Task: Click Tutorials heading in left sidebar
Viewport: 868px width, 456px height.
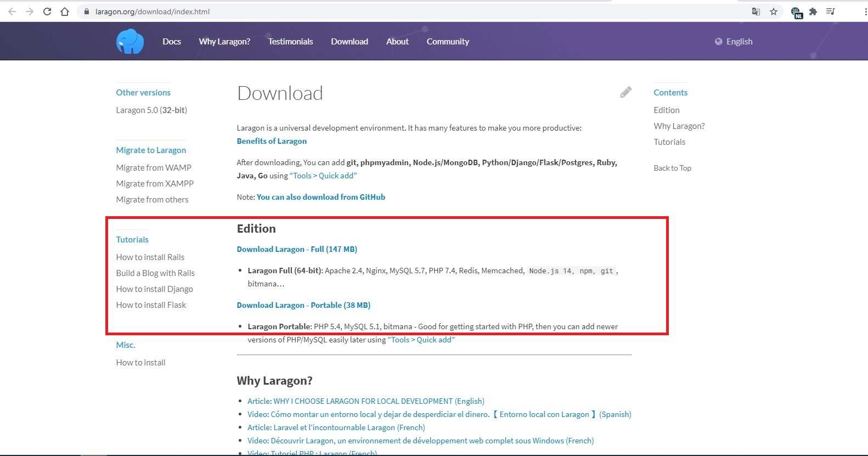Action: coord(132,240)
